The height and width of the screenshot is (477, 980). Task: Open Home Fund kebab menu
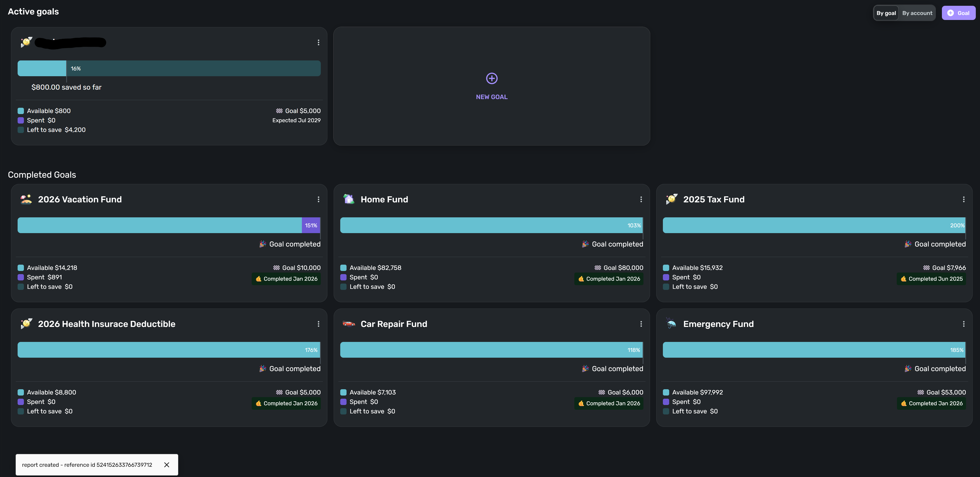(641, 199)
